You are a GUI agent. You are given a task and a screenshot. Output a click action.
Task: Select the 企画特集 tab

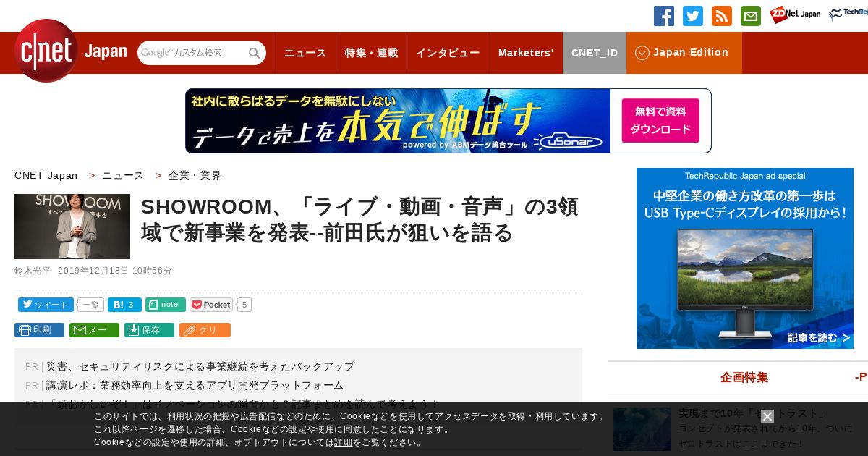(744, 377)
